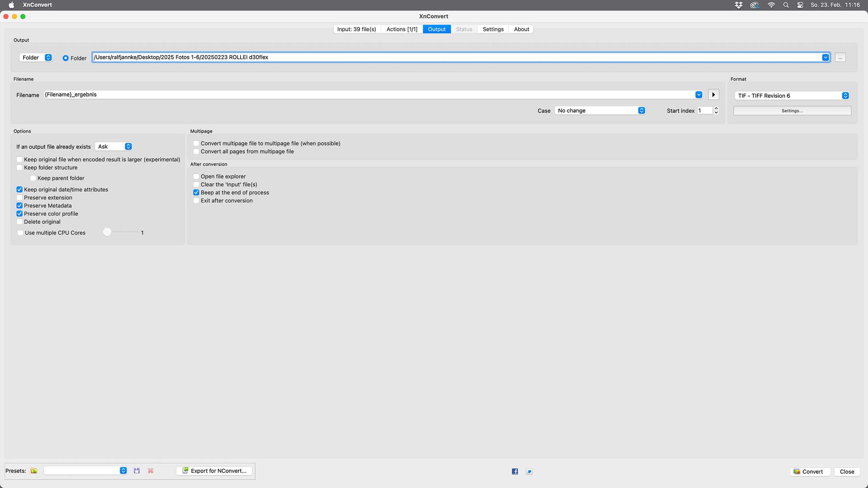This screenshot has height=488, width=868.
Task: Select the Folder radio button
Action: (x=65, y=58)
